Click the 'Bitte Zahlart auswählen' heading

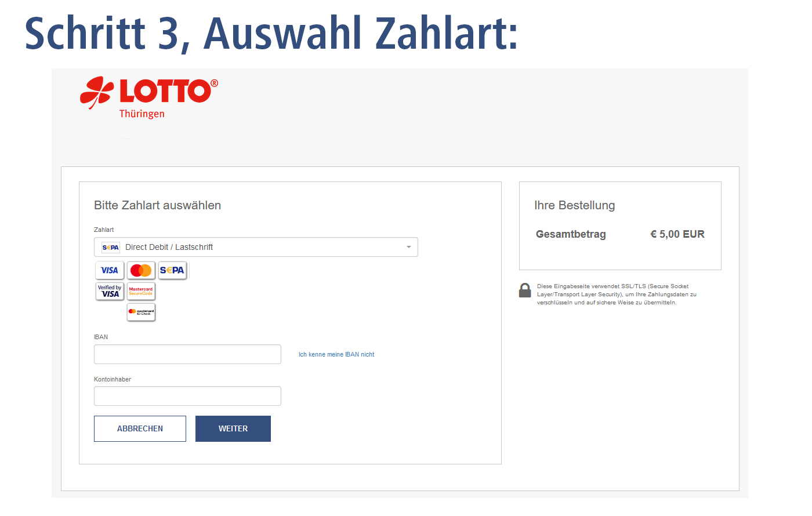coord(157,205)
